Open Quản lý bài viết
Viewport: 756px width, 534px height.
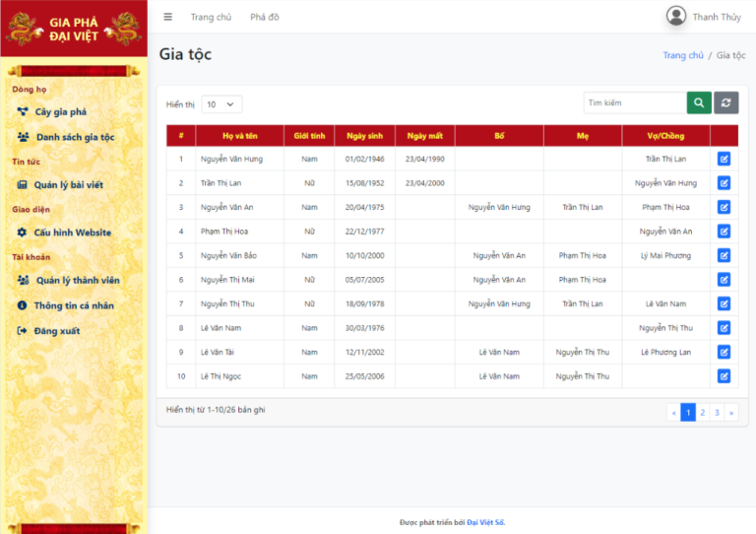click(x=68, y=185)
